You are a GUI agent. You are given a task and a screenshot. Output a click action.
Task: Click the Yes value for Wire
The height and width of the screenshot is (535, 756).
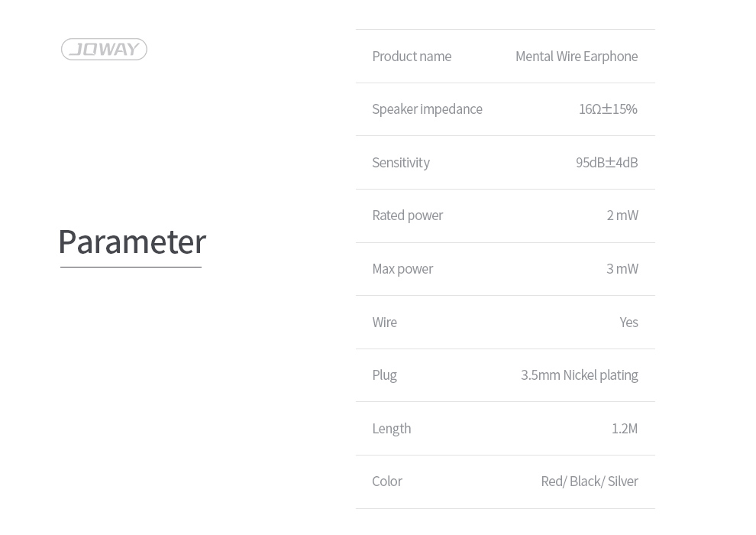pyautogui.click(x=628, y=323)
